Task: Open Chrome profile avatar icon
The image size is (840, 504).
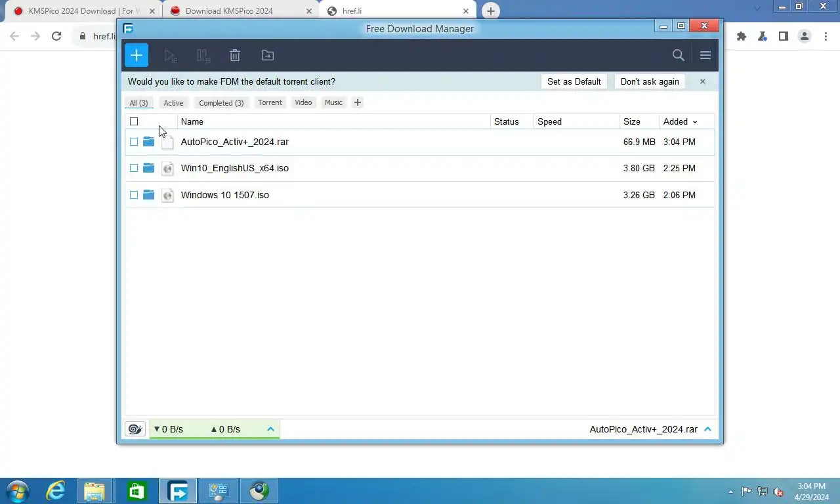Action: point(805,36)
